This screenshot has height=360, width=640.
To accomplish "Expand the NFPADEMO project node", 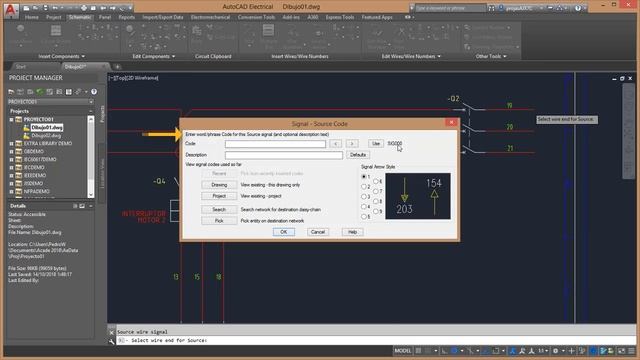I will [11, 191].
